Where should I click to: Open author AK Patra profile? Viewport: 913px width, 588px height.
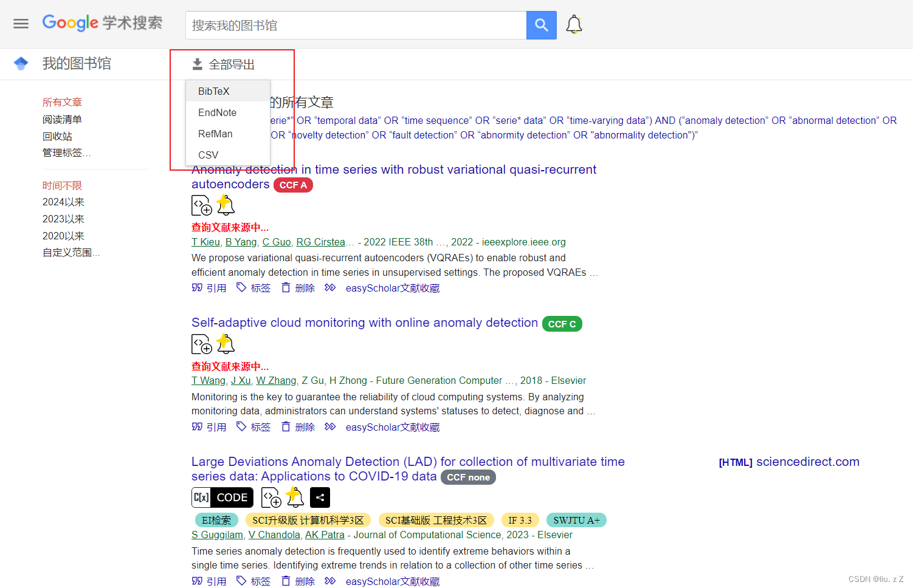pos(325,535)
